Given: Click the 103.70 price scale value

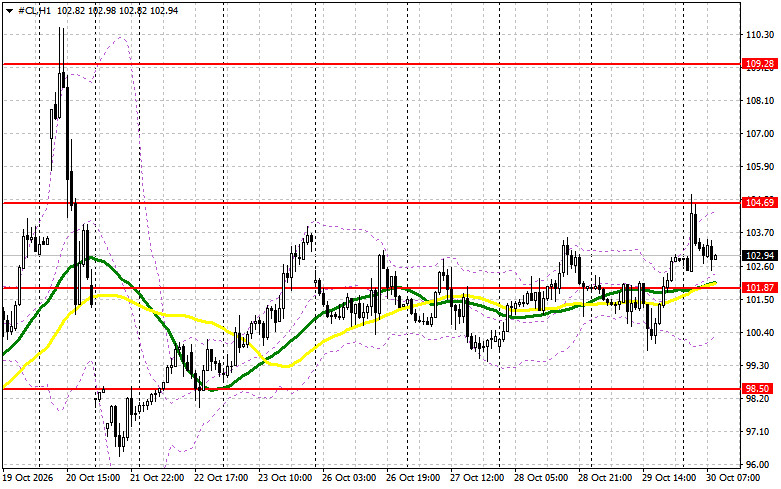Looking at the screenshot, I should point(760,233).
